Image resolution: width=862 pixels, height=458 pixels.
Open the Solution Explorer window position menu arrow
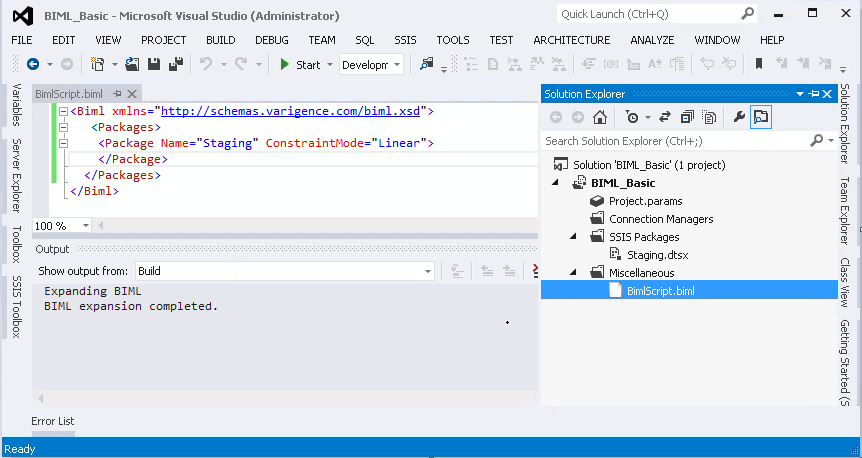[x=800, y=94]
